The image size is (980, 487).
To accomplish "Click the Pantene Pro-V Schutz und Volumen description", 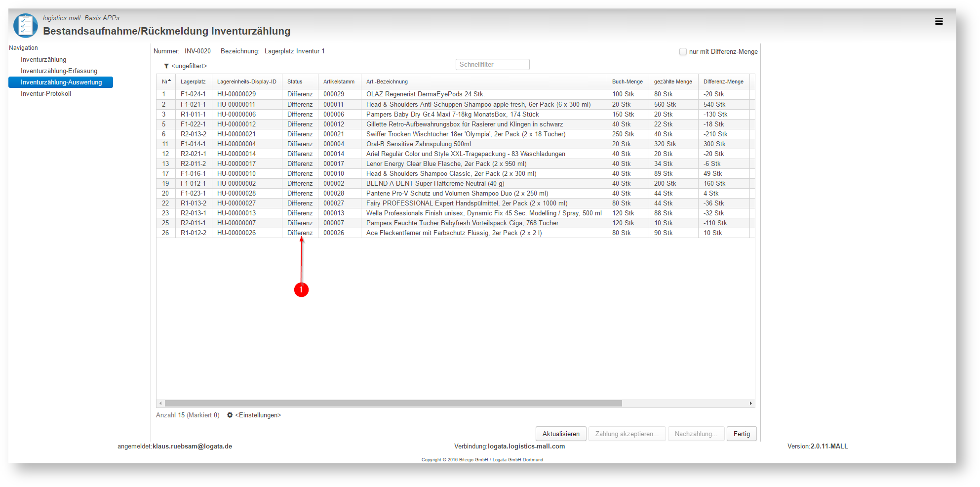I will (457, 194).
